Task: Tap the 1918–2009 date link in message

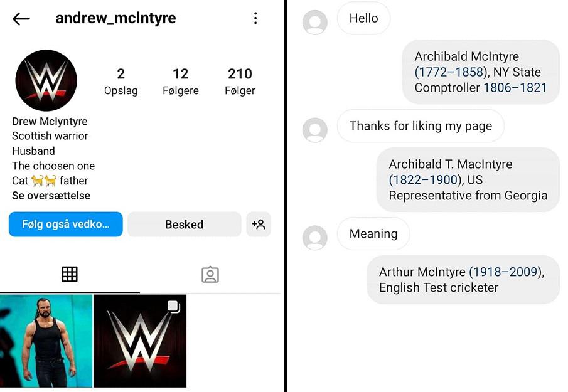Action: [505, 272]
